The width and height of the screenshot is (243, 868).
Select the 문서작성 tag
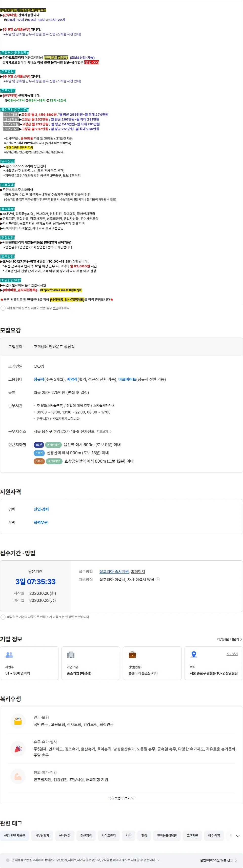point(65,835)
